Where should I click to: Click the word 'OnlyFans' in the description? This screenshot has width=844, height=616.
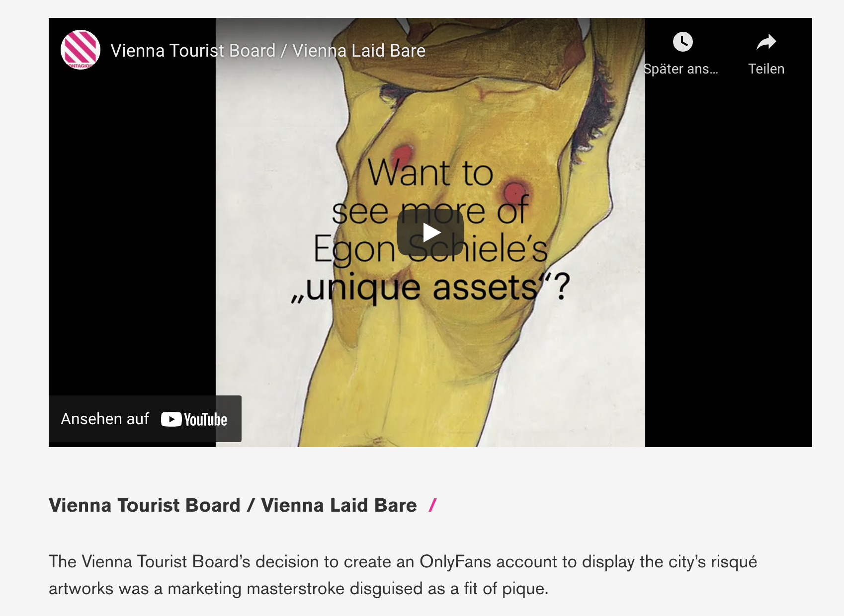[455, 561]
